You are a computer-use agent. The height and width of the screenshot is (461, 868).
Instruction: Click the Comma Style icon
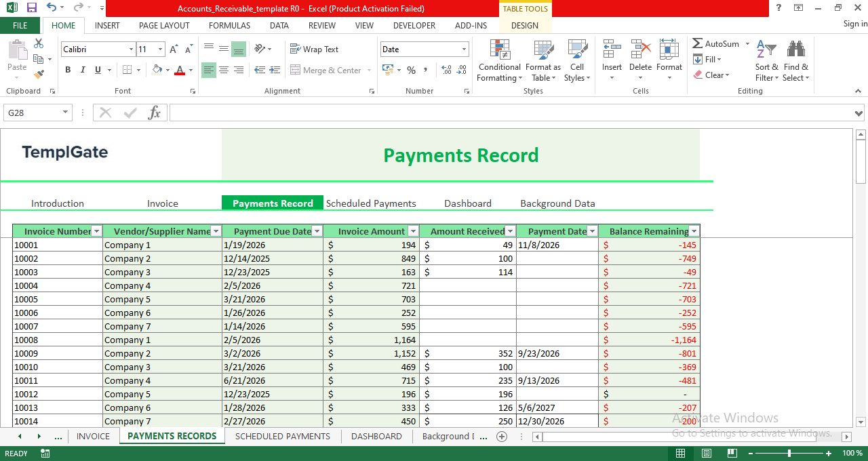(x=426, y=70)
